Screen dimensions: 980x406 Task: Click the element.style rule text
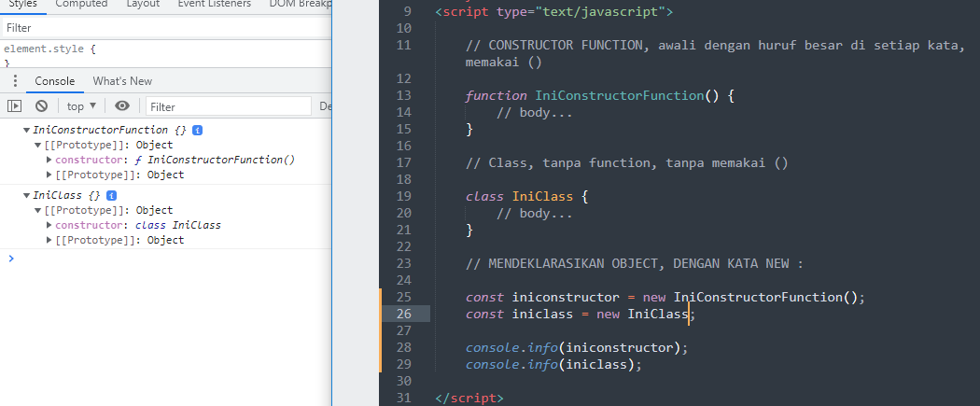(x=50, y=49)
